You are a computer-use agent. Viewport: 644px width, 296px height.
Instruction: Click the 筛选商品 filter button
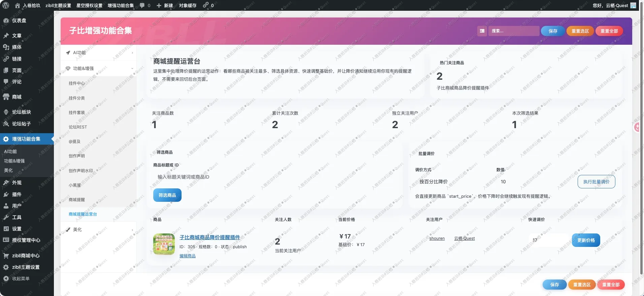point(167,195)
